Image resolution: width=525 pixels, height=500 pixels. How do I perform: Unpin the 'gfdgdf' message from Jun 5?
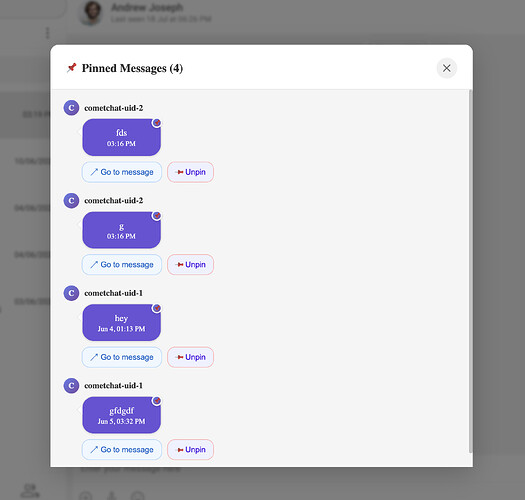(190, 449)
